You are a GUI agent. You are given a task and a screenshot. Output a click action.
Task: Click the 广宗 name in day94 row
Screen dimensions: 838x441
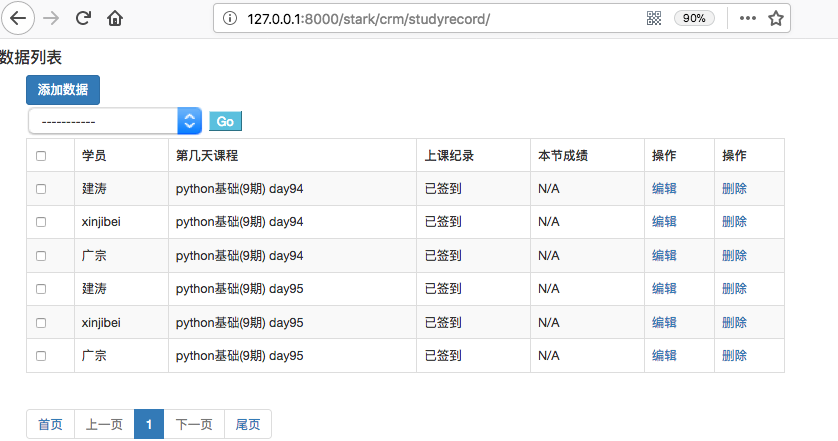[94, 256]
